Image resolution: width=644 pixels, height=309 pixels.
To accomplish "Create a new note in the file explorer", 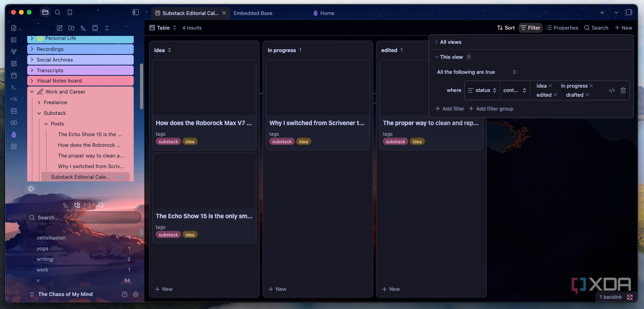I will coord(60,28).
